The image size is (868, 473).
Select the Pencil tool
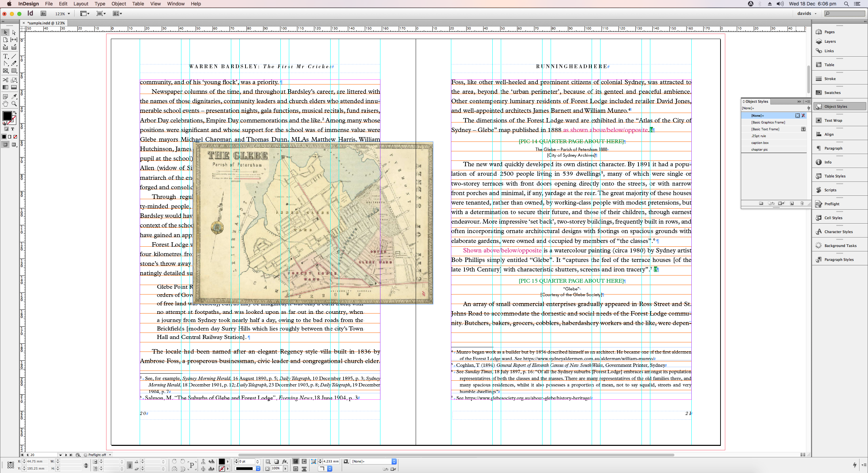14,63
